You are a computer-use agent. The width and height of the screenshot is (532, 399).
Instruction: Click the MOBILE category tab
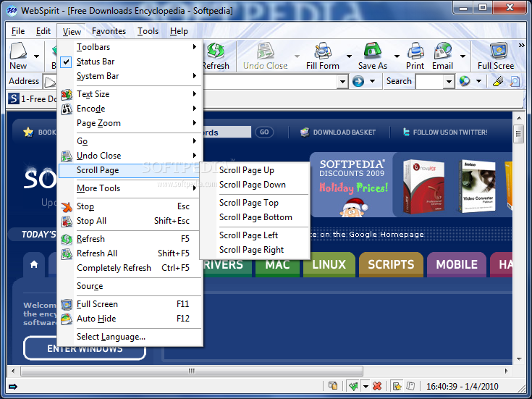[x=457, y=264]
